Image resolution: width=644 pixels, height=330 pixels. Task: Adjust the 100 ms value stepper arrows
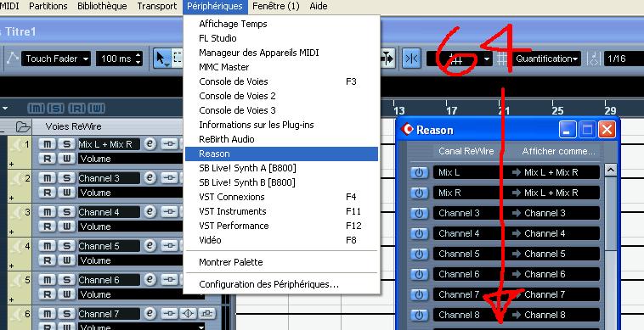click(x=138, y=59)
